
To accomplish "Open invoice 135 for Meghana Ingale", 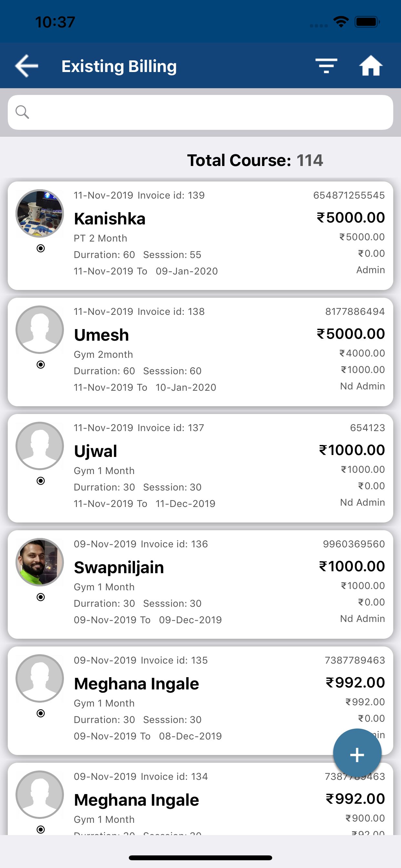I will (200, 700).
